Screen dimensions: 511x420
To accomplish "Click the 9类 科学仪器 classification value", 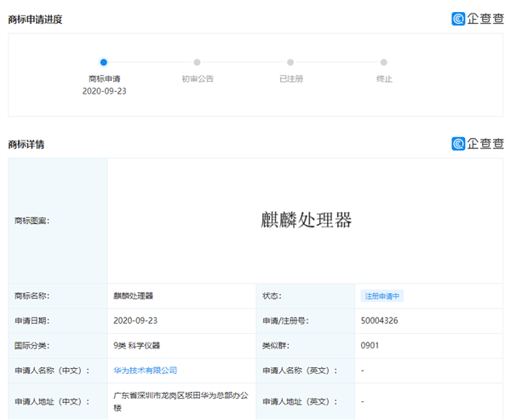I will pos(136,346).
